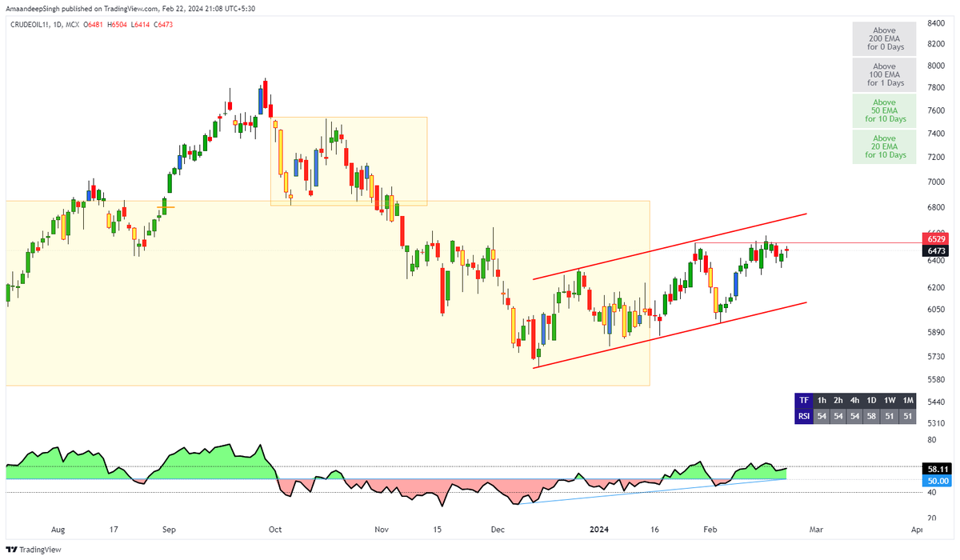Click the 7600 price axis label
Viewport: 960px width, 560px height.
tap(937, 110)
